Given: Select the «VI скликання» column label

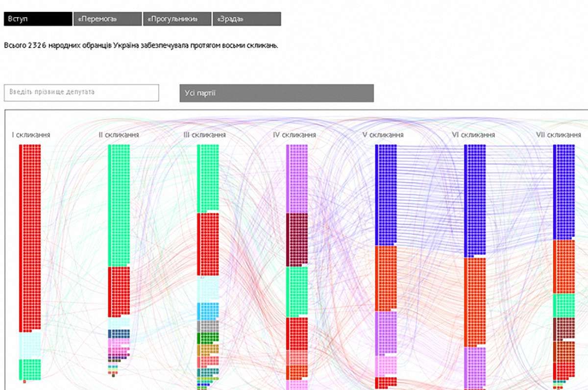Looking at the screenshot, I should coord(473,135).
